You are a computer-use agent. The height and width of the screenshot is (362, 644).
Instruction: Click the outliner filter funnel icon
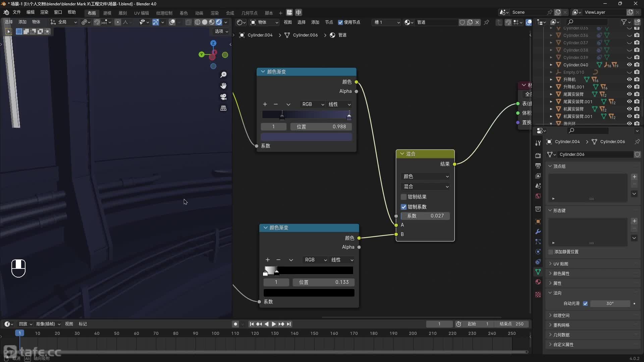pos(624,22)
